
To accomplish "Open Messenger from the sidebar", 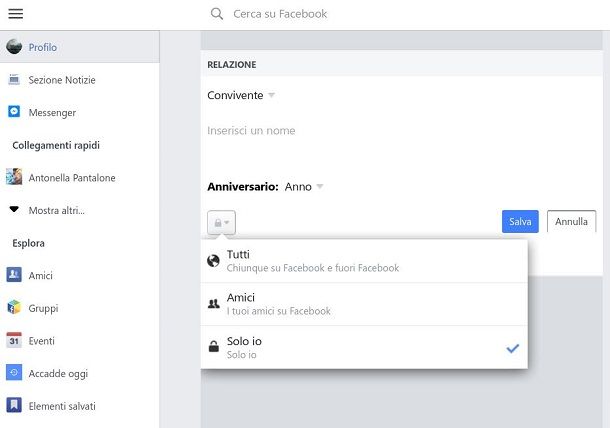I will tap(52, 112).
